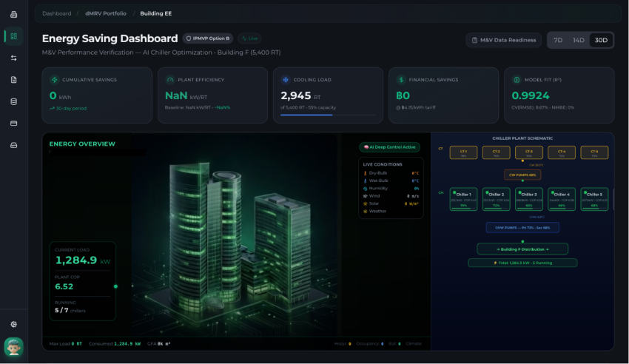Click the brain icon in AI Deep Control badge
629x364 pixels.
click(x=366, y=147)
